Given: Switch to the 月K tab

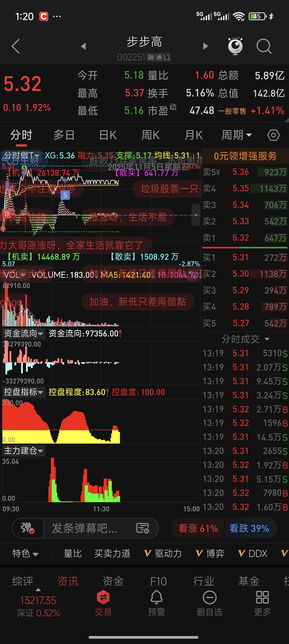Looking at the screenshot, I should point(193,135).
